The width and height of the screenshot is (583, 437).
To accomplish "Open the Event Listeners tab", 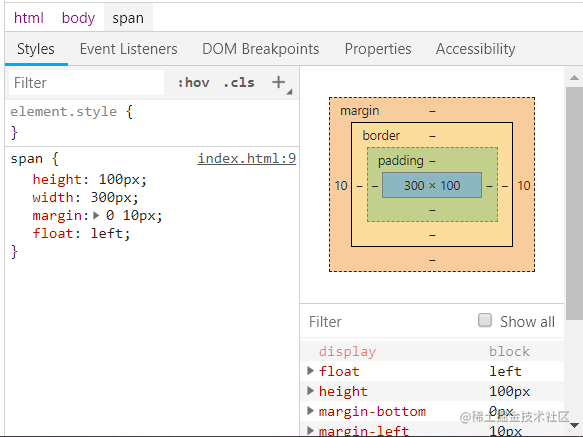I will coord(129,49).
